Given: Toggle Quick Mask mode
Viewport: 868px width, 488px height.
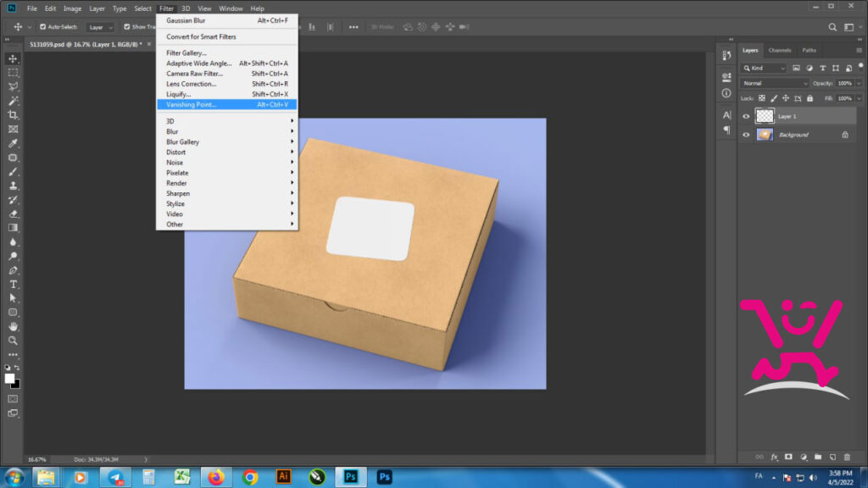Looking at the screenshot, I should 13,399.
